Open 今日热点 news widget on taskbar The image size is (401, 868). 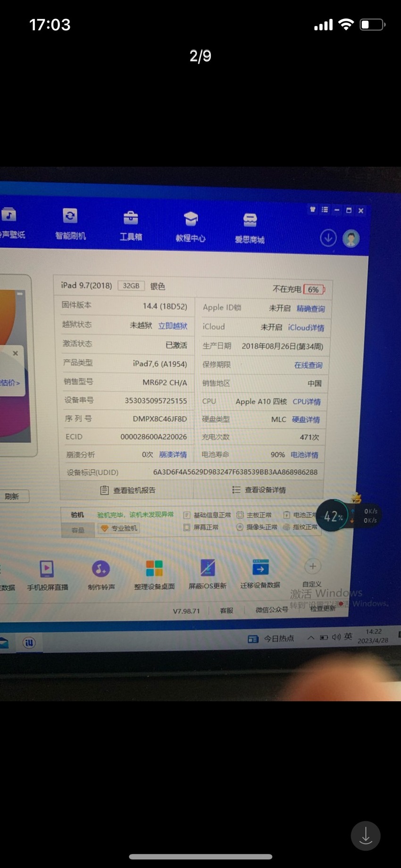point(271,639)
